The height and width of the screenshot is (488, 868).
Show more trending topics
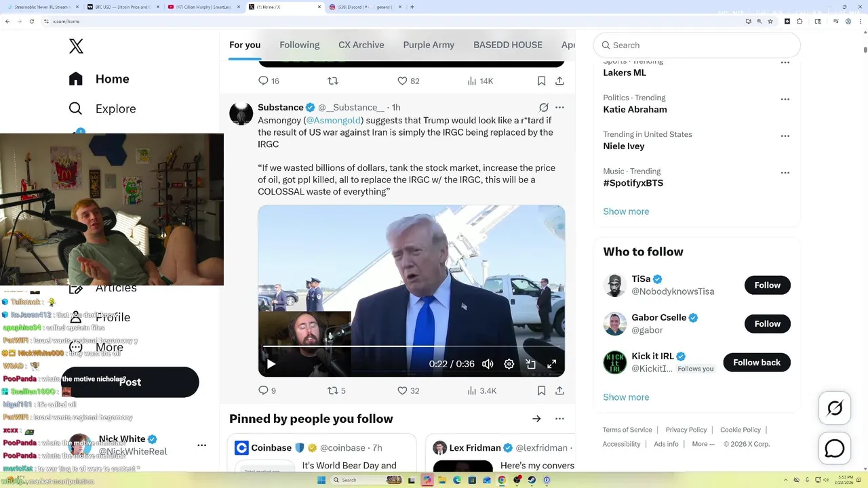click(x=626, y=211)
